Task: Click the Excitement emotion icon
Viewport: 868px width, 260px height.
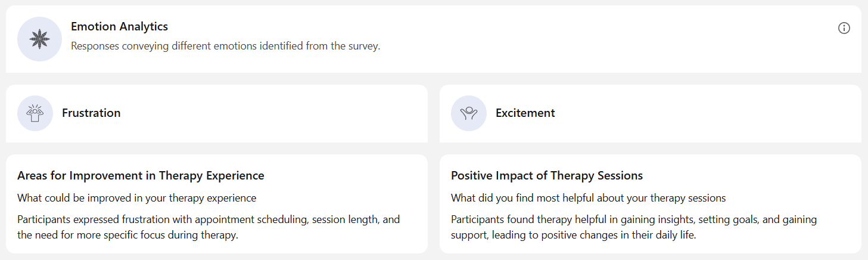Action: 469,113
